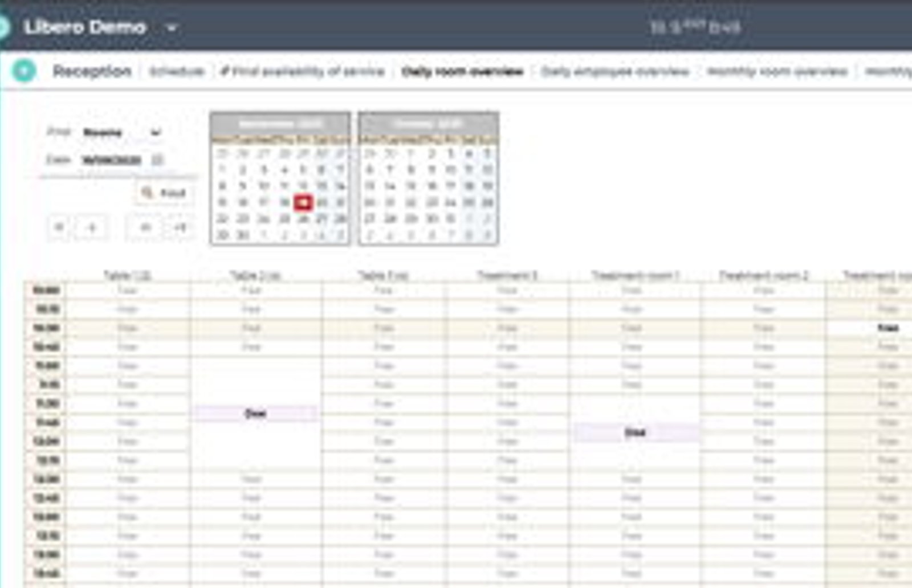This screenshot has width=912, height=588.
Task: Pick day 23 in the left month calendar
Action: [243, 219]
